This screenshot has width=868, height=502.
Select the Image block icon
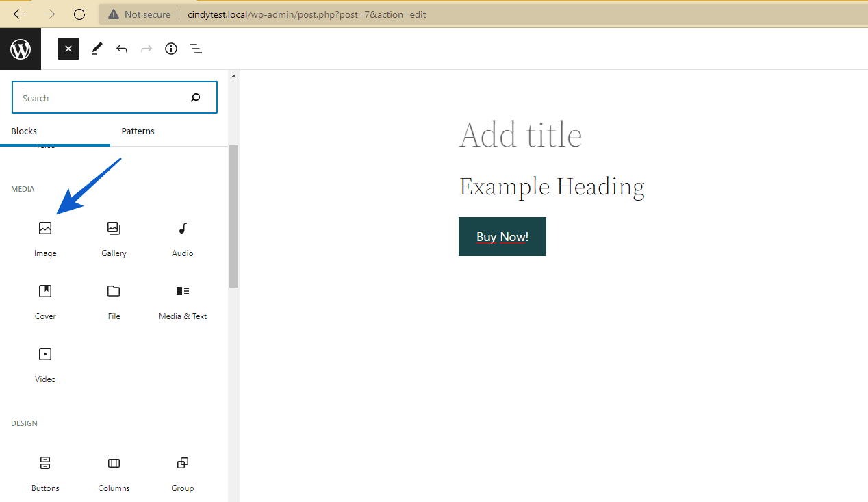coord(45,228)
